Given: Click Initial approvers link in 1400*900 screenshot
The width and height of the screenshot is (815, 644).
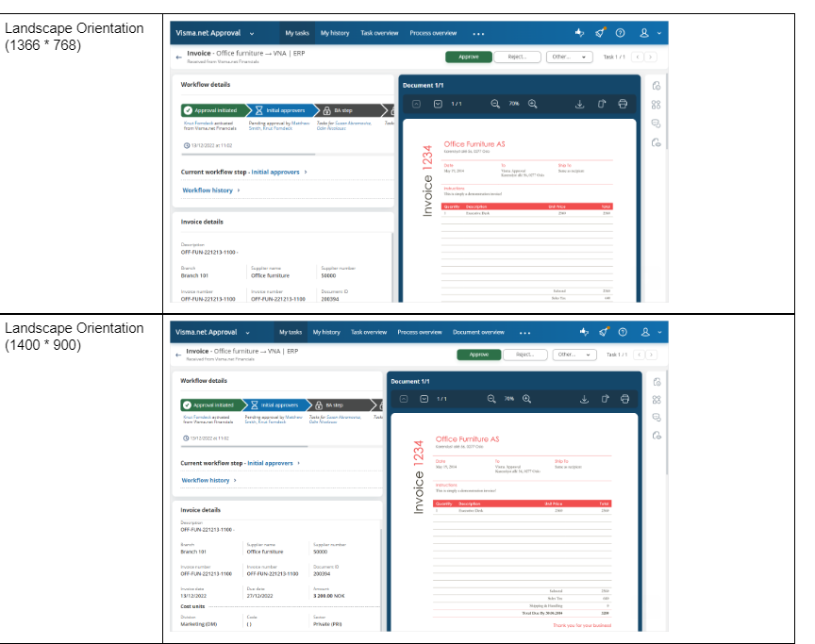Looking at the screenshot, I should tap(271, 463).
